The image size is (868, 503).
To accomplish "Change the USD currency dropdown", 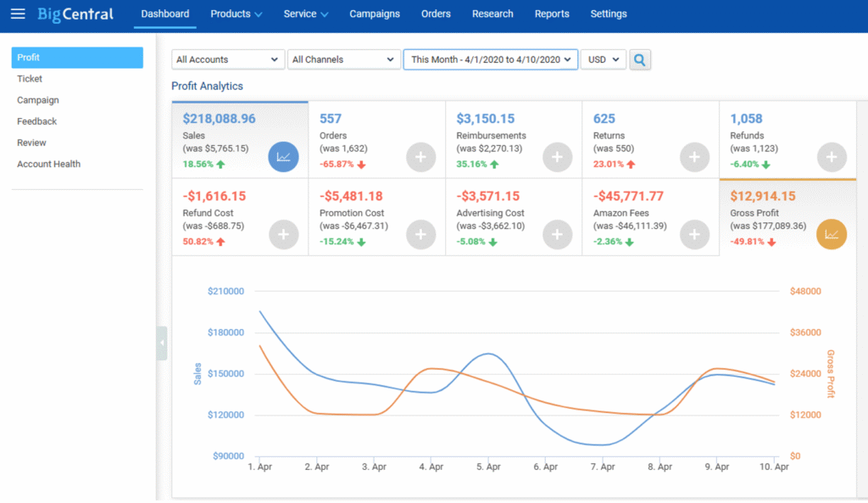I will (x=603, y=59).
